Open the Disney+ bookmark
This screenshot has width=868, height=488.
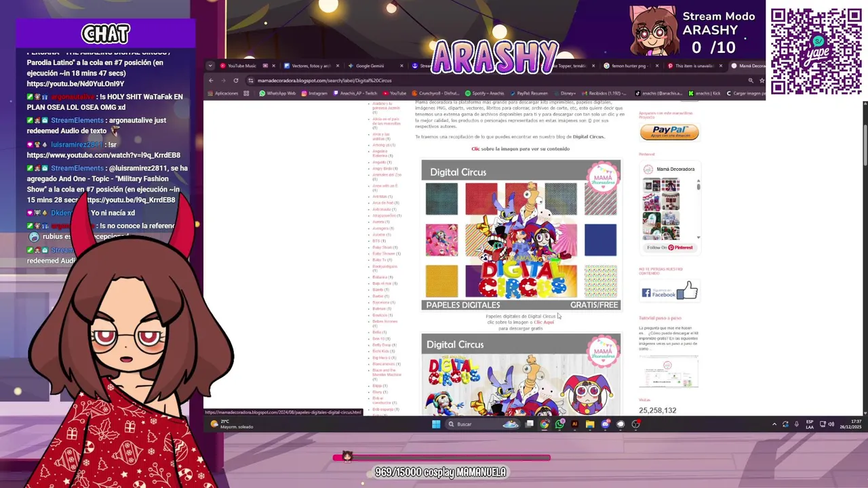pyautogui.click(x=565, y=94)
